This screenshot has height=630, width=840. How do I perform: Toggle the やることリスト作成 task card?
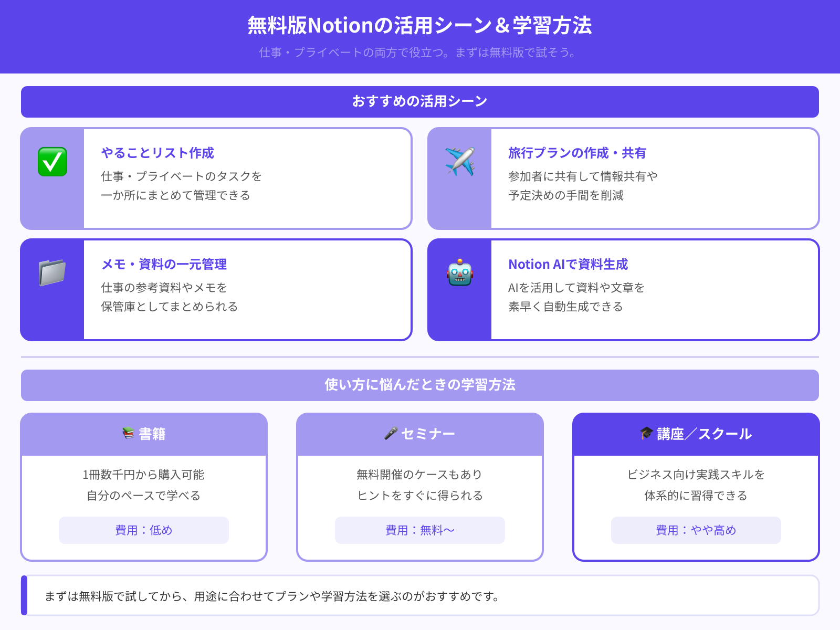pos(215,178)
